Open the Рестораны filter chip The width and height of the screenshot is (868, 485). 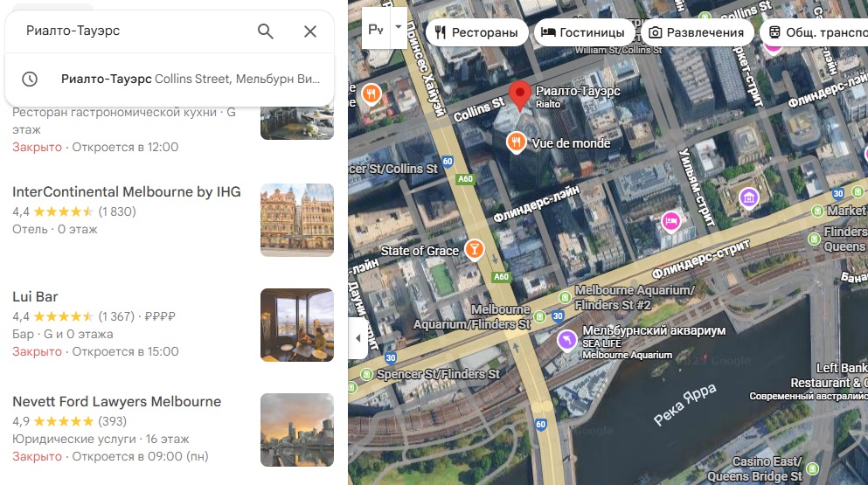(x=476, y=32)
